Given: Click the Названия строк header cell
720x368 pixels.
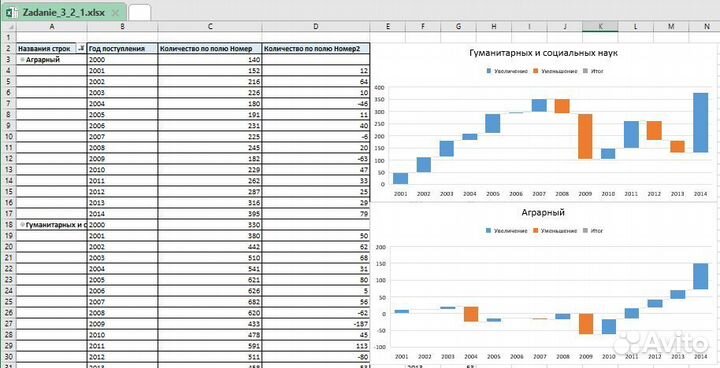Looking at the screenshot, I should tap(51, 49).
